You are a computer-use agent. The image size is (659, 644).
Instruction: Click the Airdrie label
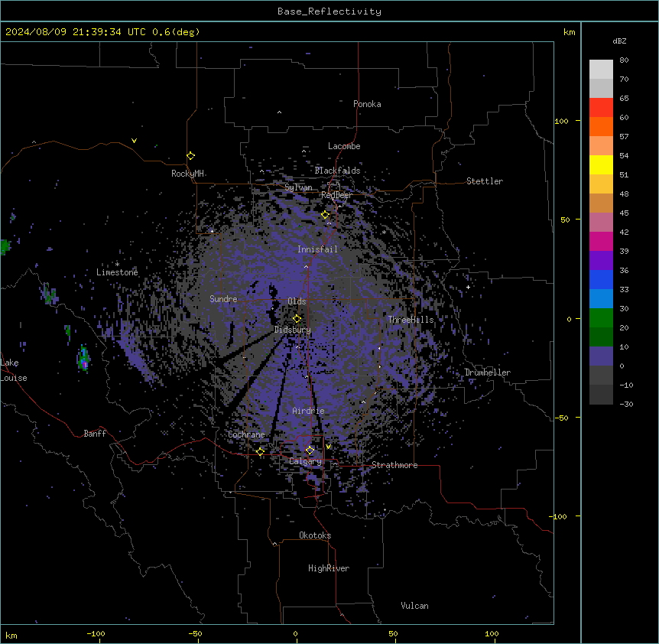point(308,411)
